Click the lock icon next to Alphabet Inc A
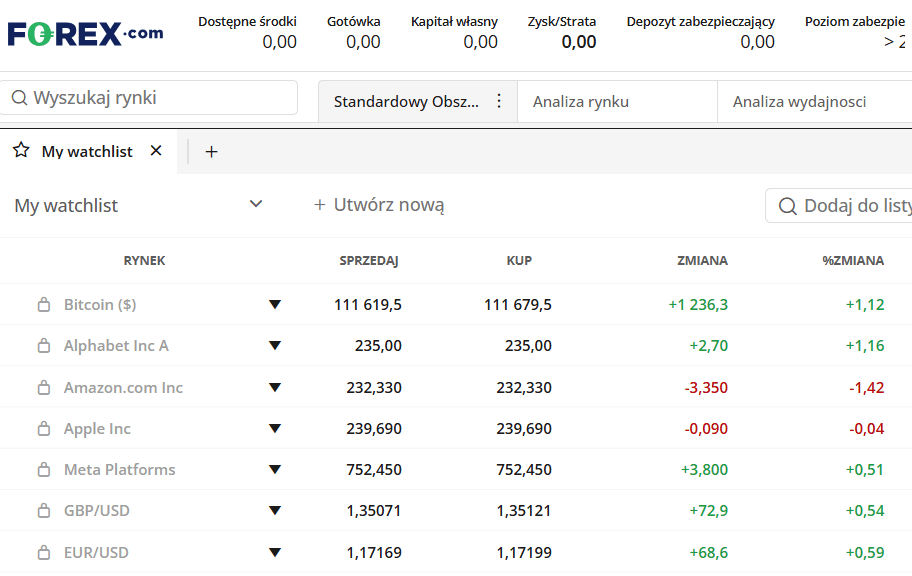This screenshot has height=576, width=912. pos(44,346)
